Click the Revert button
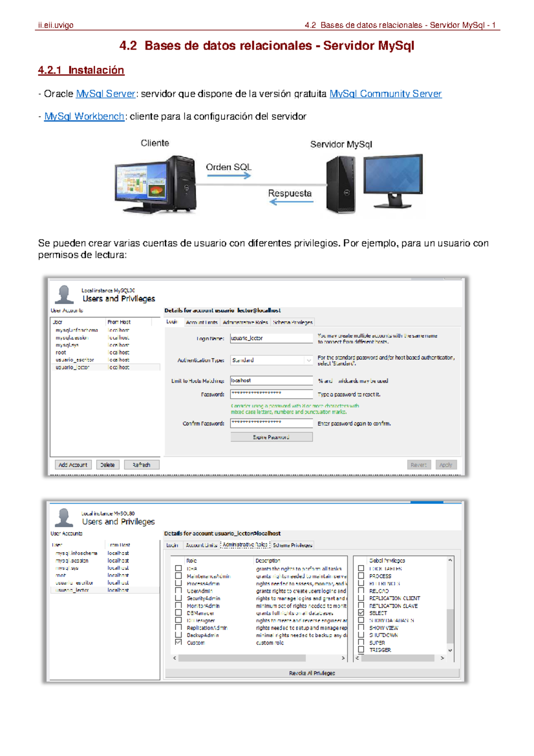The width and height of the screenshot is (534, 756). (x=419, y=465)
